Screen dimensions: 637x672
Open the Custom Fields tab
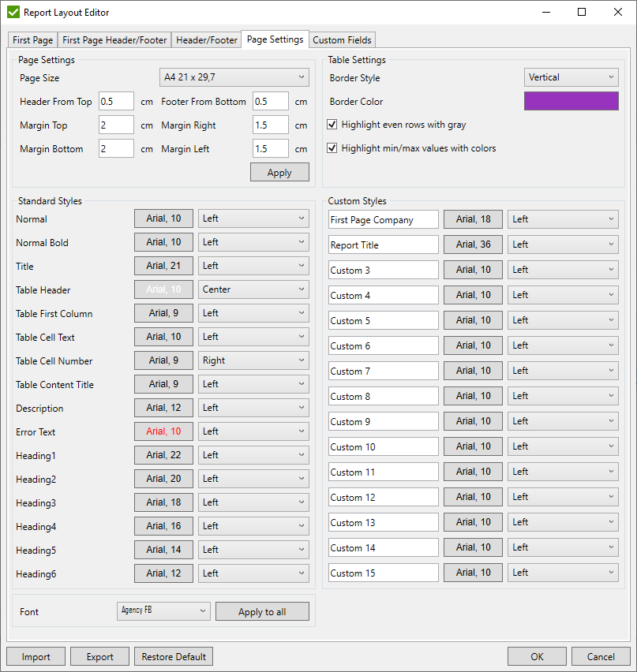342,40
